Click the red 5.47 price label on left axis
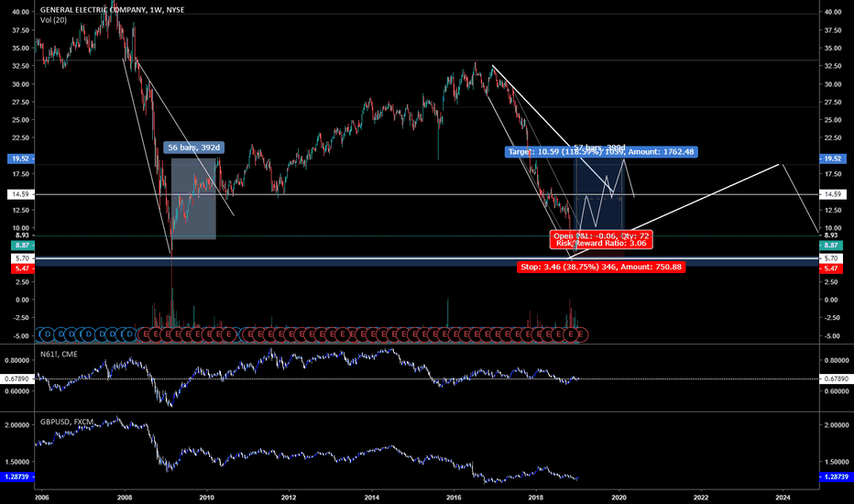Viewport: 854px width, 504px height. point(22,268)
